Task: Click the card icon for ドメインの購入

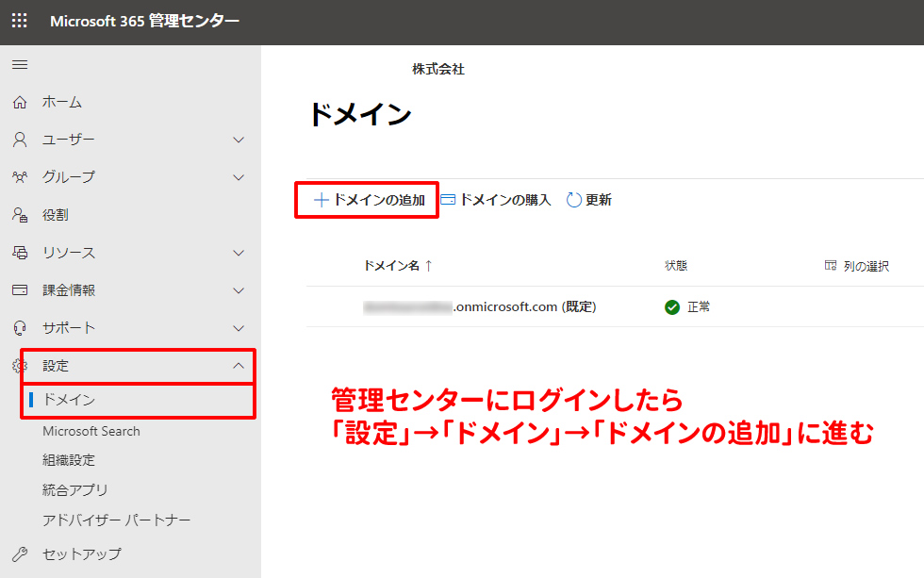Action: pyautogui.click(x=448, y=200)
